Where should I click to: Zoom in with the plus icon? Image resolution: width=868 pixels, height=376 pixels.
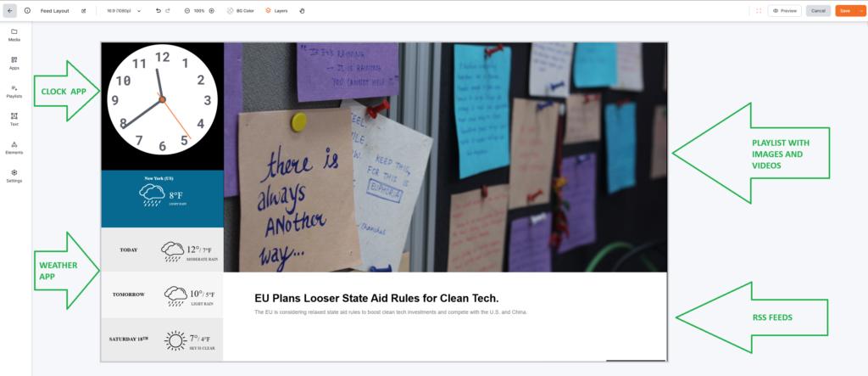pyautogui.click(x=211, y=10)
